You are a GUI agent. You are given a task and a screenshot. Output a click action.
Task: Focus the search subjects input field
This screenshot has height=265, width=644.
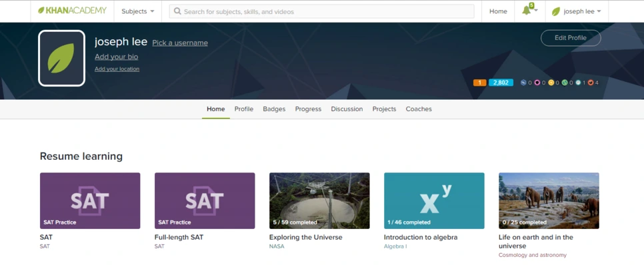pos(321,11)
